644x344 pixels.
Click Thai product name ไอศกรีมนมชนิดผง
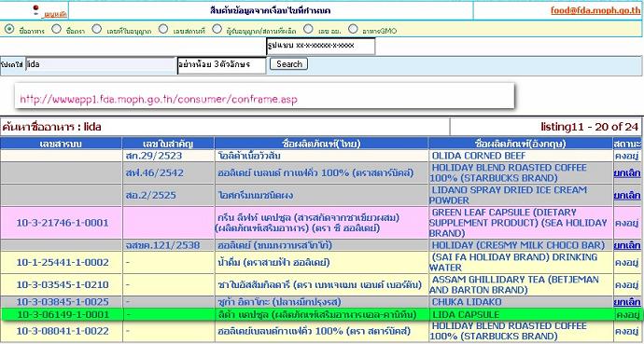point(255,196)
